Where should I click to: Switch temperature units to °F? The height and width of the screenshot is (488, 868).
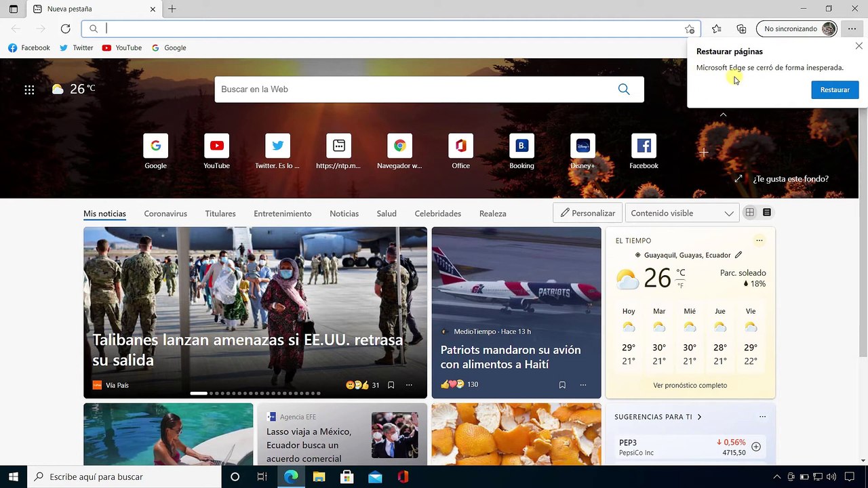(681, 286)
